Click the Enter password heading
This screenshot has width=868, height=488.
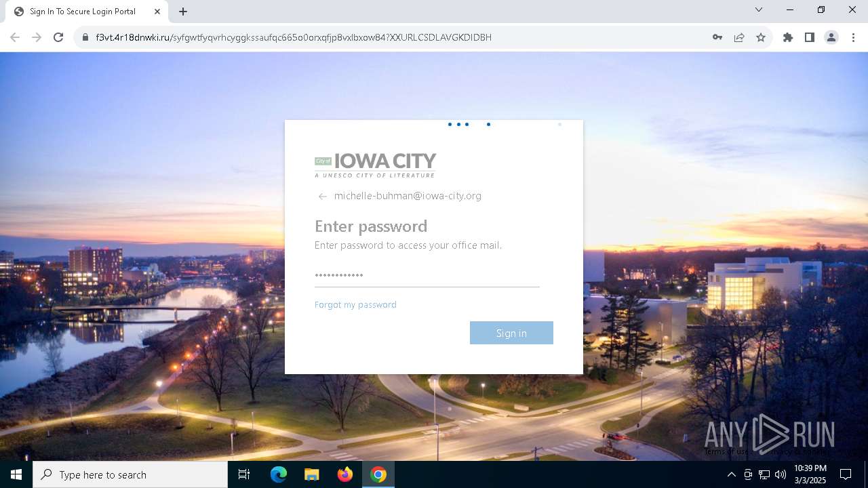coord(371,226)
